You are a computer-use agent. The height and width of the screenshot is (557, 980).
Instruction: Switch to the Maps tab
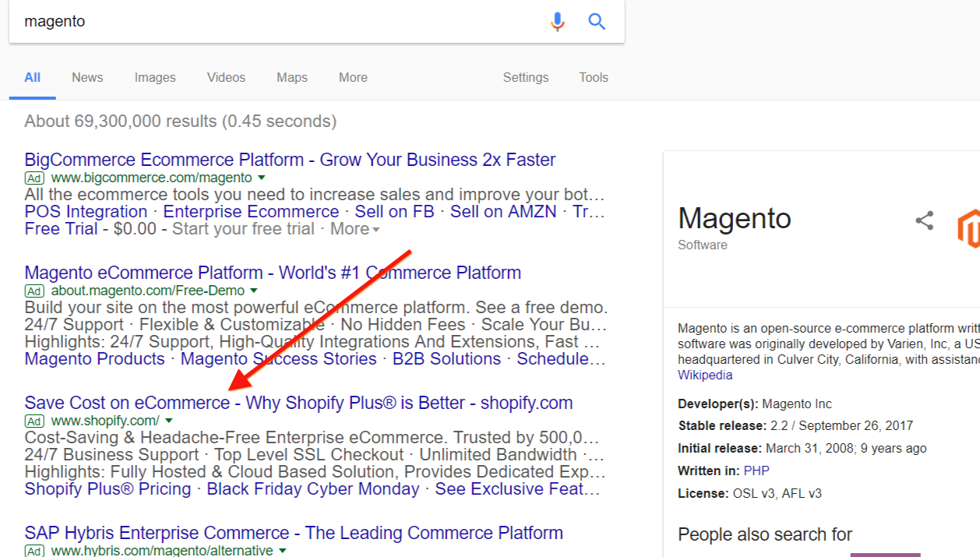292,77
